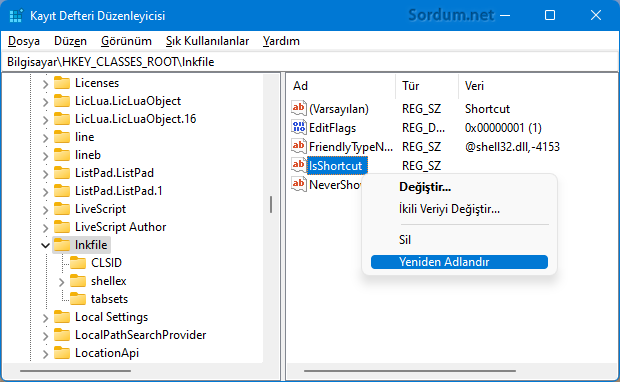The width and height of the screenshot is (620, 382).
Task: Open the Dosya menu
Action: click(24, 41)
